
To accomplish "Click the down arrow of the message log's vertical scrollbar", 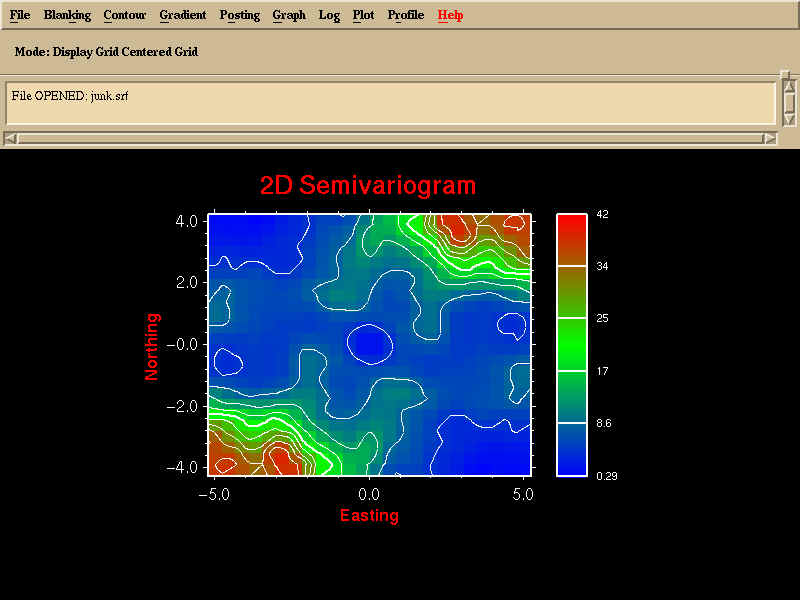I will (789, 119).
